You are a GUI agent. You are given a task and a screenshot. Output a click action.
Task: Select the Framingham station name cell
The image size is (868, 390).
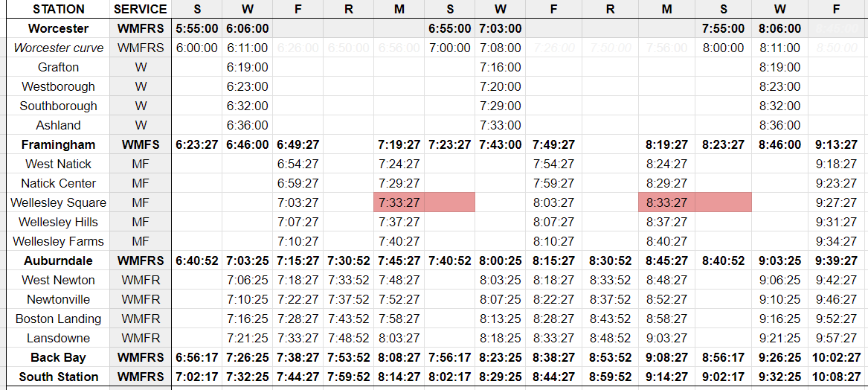58,145
